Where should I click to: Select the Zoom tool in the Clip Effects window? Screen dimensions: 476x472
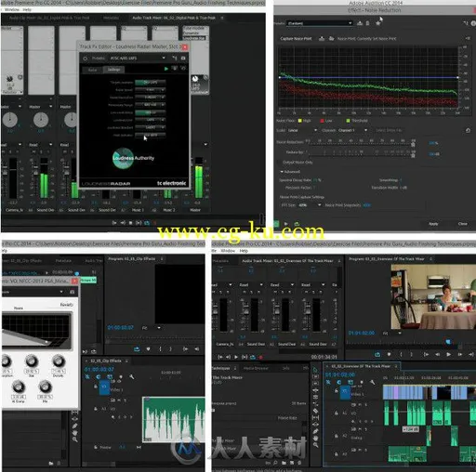75,439
